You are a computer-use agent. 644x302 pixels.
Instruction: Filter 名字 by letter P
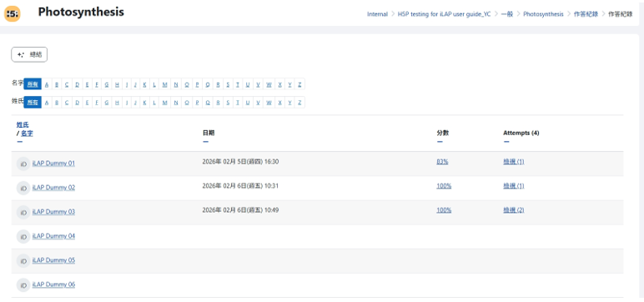point(197,84)
